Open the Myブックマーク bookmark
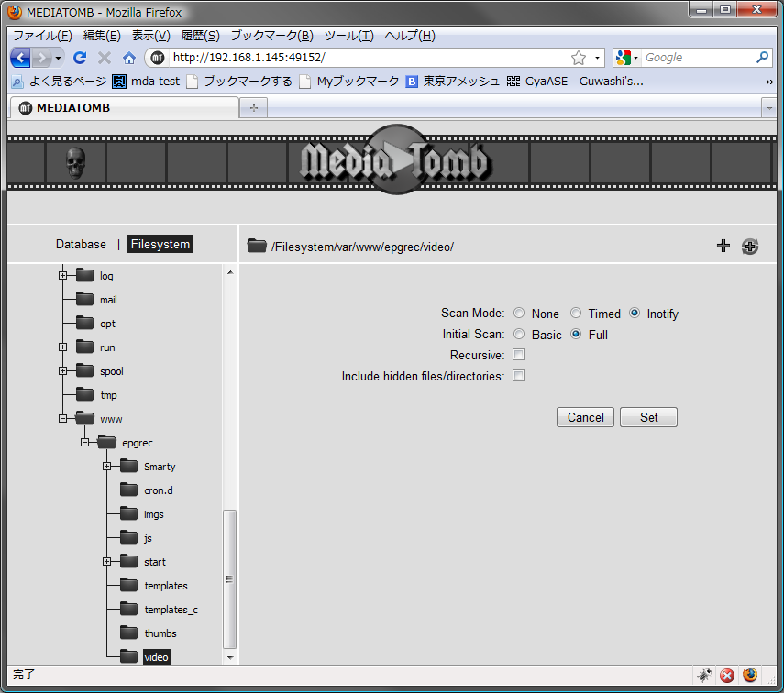 (349, 81)
